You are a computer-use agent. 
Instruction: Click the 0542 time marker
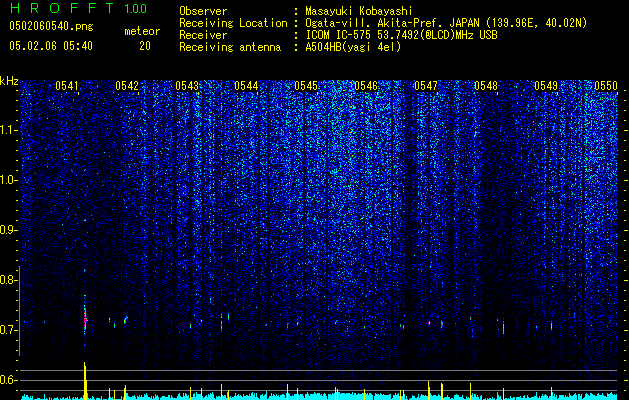click(127, 86)
